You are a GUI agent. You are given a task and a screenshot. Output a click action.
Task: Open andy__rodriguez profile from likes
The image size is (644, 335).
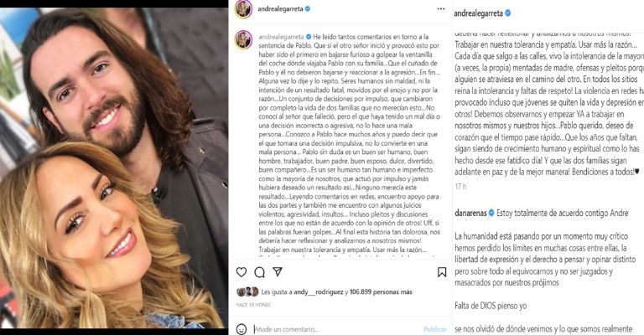(x=319, y=292)
